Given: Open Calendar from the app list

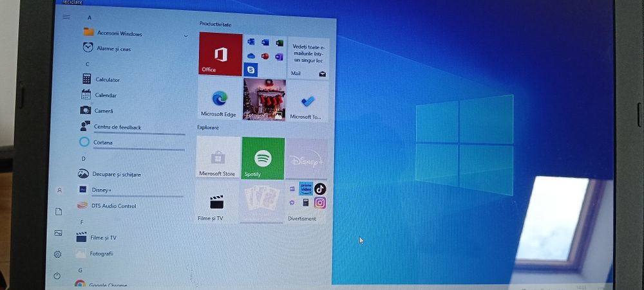Looking at the screenshot, I should pos(133,95).
